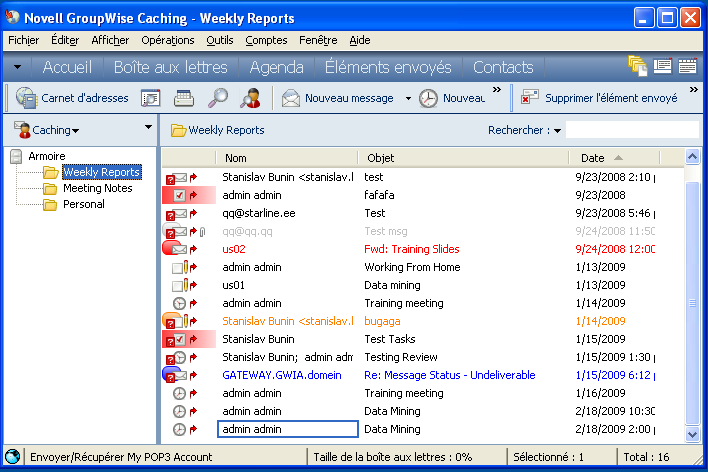Image resolution: width=708 pixels, height=472 pixels.
Task: Open the Afficher menu
Action: (110, 40)
